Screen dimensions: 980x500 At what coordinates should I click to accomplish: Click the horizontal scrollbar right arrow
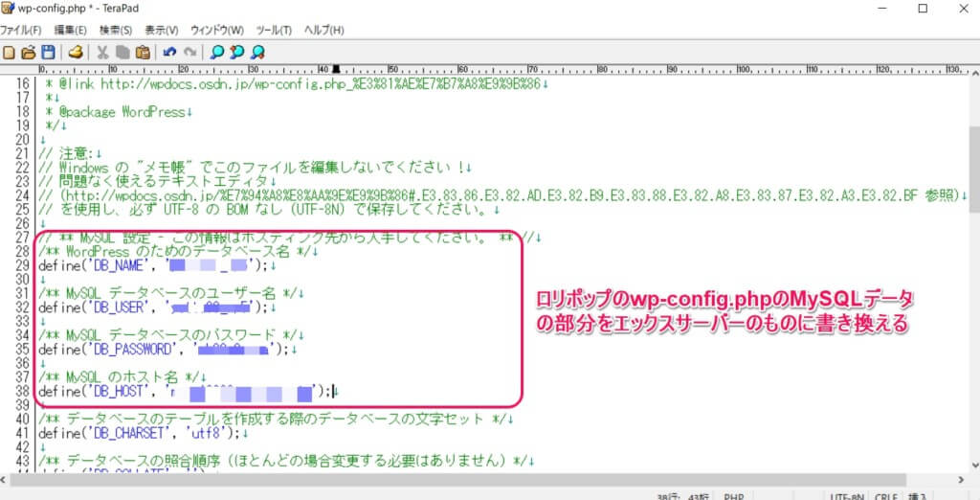tap(962, 480)
